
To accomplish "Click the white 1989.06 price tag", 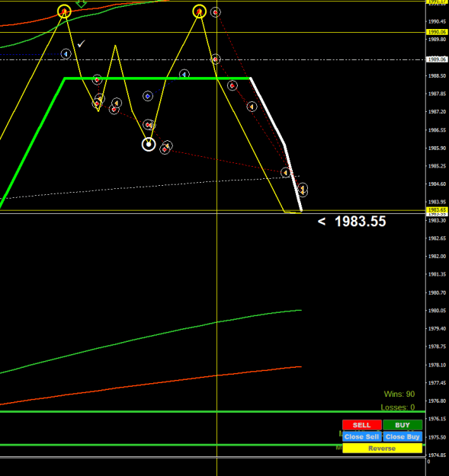I will (437, 59).
